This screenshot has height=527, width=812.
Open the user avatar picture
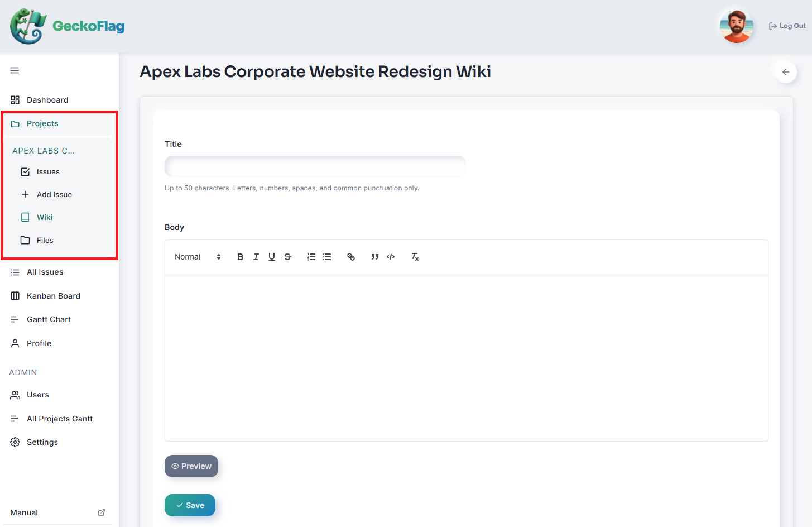(737, 26)
